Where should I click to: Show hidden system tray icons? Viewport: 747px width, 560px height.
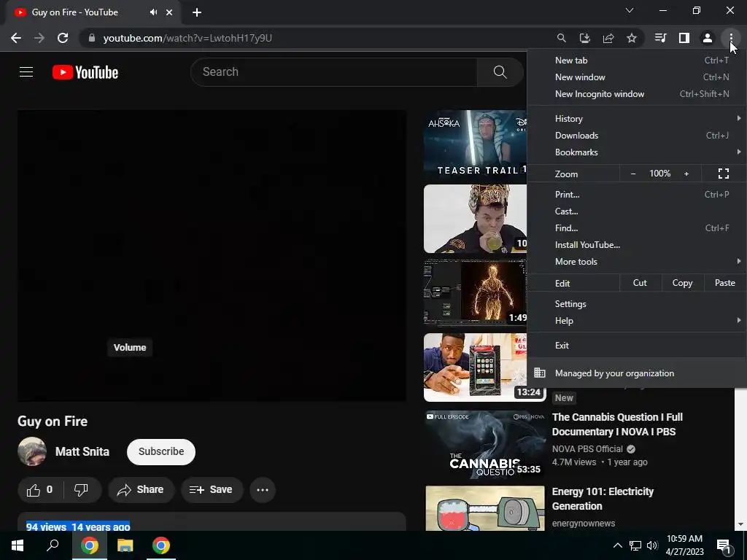[x=617, y=545]
